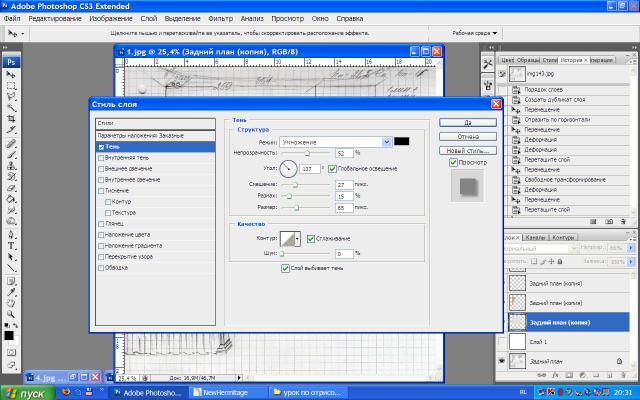This screenshot has height=400, width=640.
Task: Click the angle dial in shadow settings
Action: [289, 169]
